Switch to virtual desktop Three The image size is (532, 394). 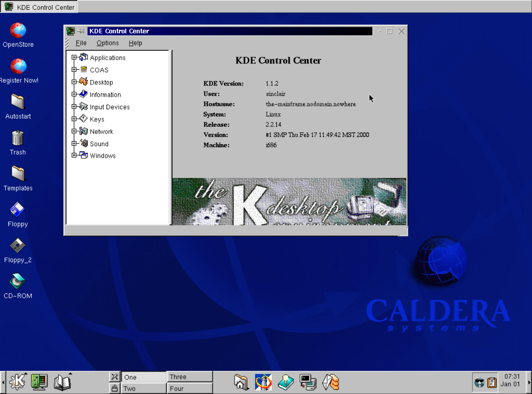point(190,377)
